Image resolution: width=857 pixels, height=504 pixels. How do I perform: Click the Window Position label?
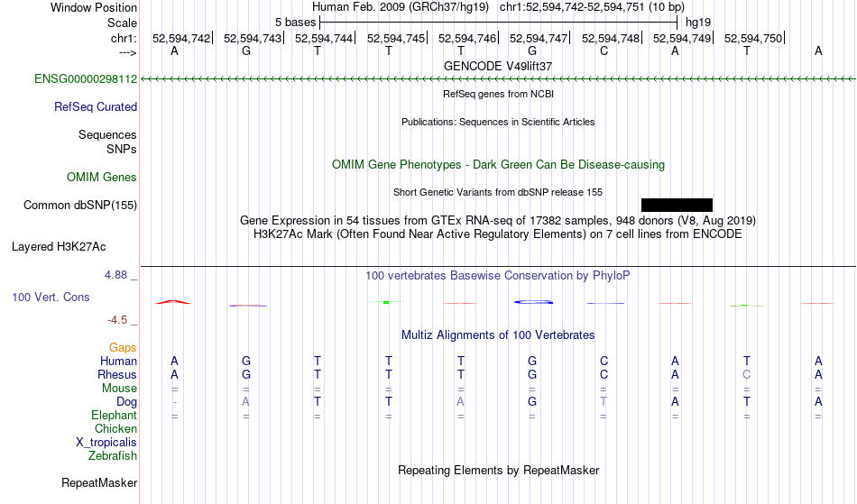[94, 7]
